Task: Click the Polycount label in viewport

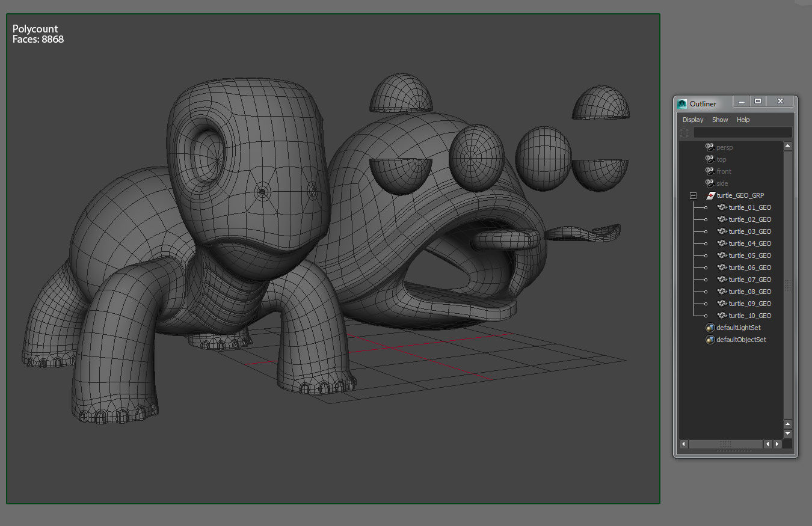Action: (35, 29)
